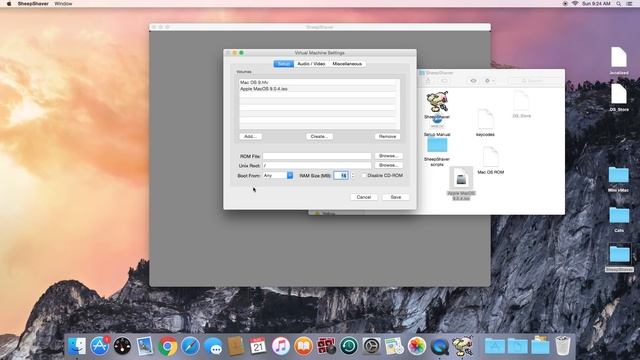Screen dimensions: 640x360
Task: Open Finder from the Dock
Action: (77, 346)
